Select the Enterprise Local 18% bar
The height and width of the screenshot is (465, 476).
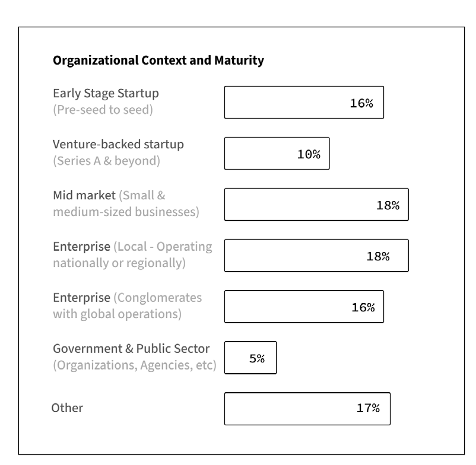[316, 256]
